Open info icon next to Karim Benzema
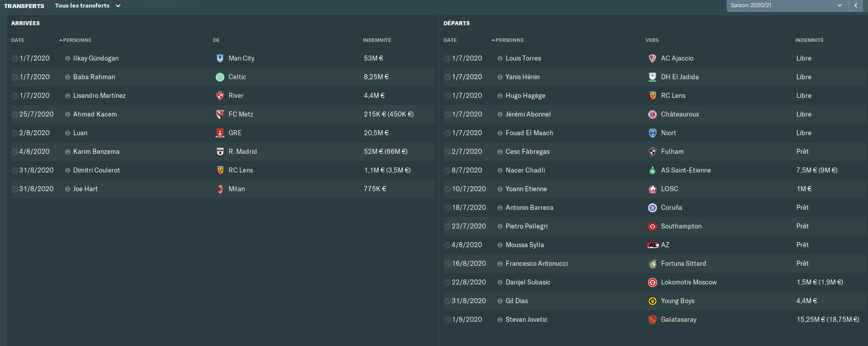 pos(68,152)
